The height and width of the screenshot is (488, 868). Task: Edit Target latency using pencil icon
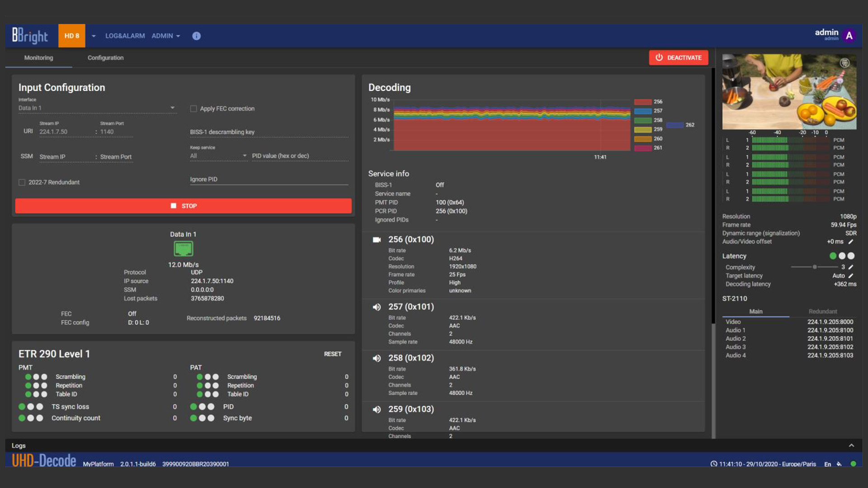pos(851,276)
